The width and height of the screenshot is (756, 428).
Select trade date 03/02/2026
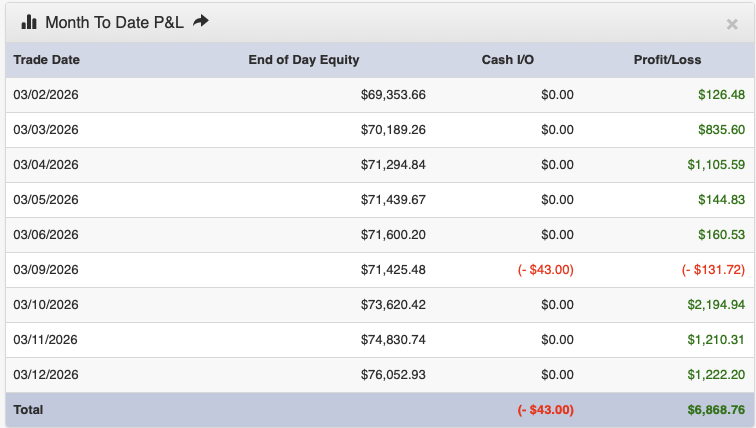(x=46, y=94)
